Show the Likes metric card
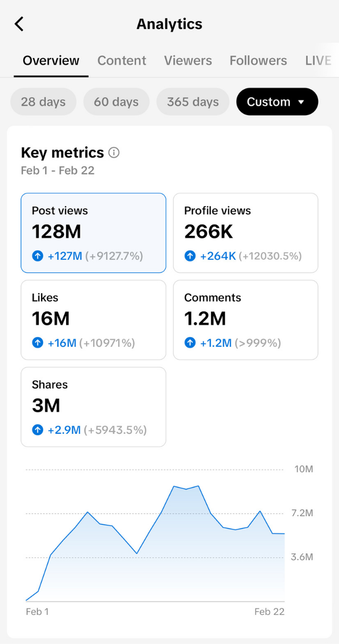 pos(93,320)
